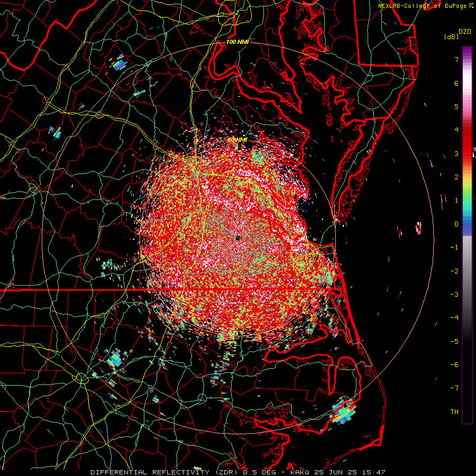Click the multicolor echo cell at lower right coast
Image resolution: width=476 pixels, height=476 pixels.
[344, 412]
